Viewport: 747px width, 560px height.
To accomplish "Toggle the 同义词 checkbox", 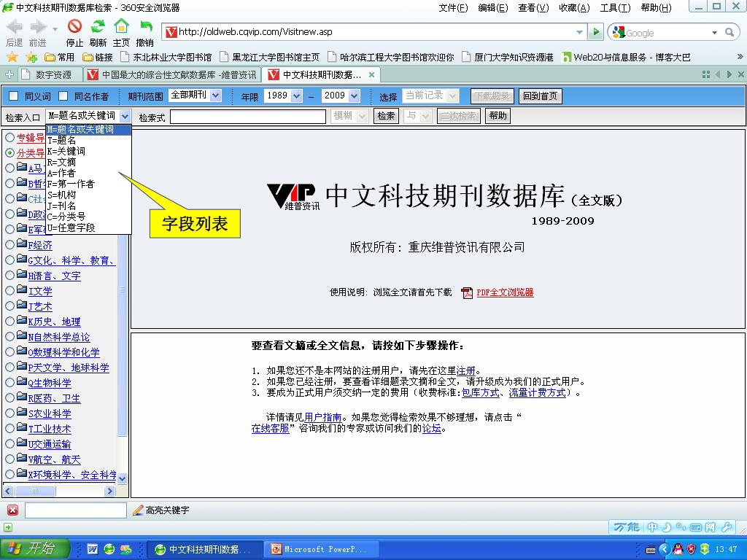I will tap(14, 96).
